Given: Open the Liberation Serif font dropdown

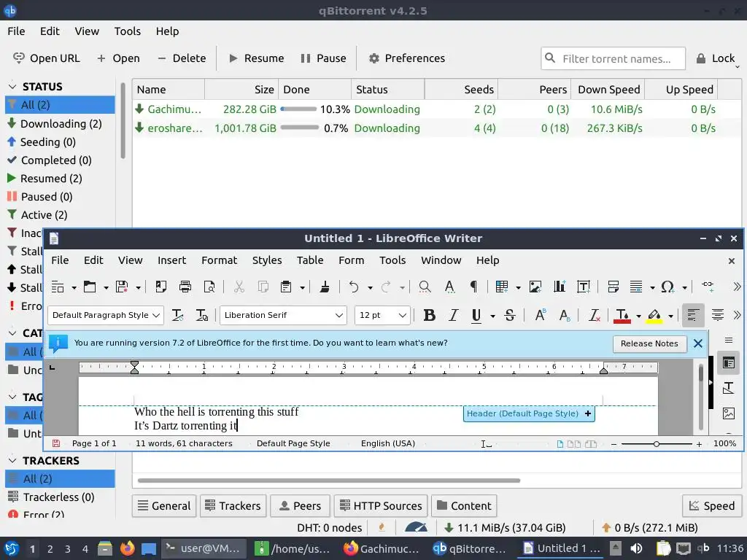Looking at the screenshot, I should click(338, 315).
